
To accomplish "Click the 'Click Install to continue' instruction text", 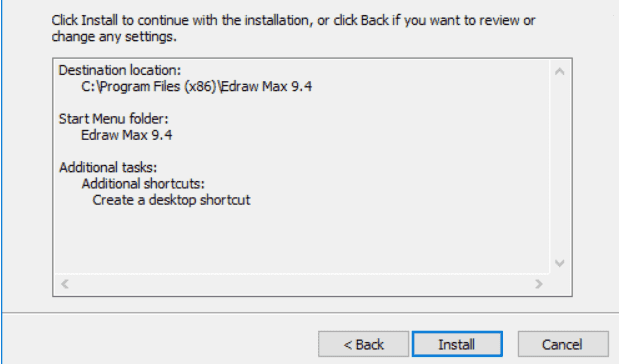I will tap(293, 20).
